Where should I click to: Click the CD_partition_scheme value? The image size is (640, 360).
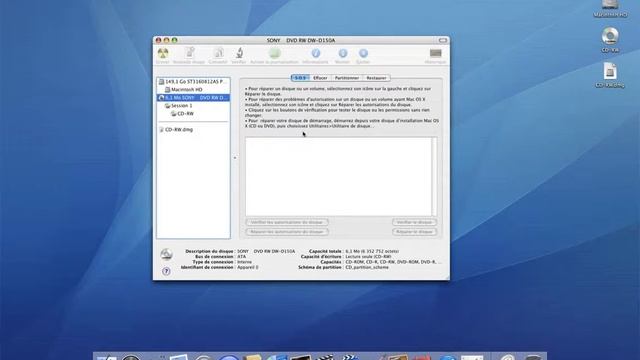coord(367,267)
